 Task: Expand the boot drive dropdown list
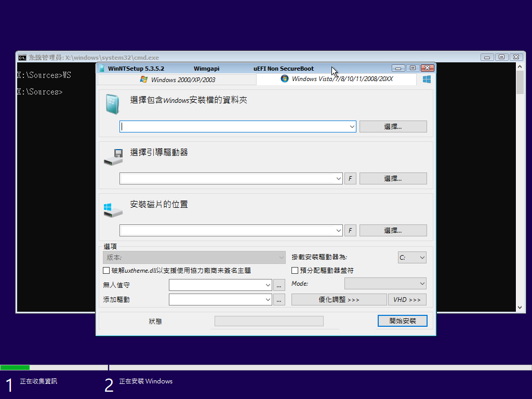click(338, 179)
